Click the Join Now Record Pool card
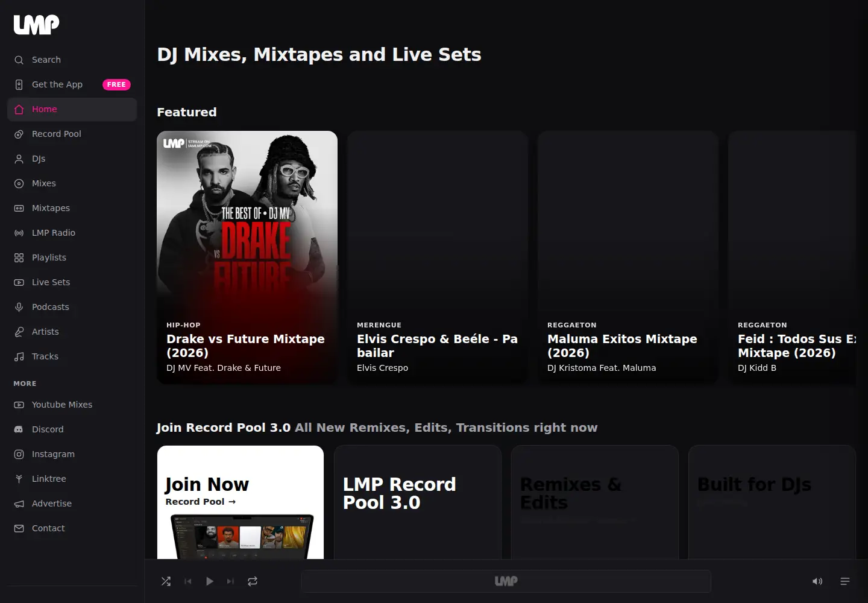 click(x=241, y=502)
